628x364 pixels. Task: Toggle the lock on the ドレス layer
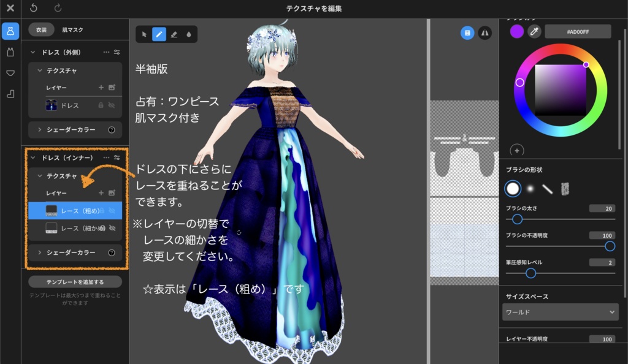[101, 105]
